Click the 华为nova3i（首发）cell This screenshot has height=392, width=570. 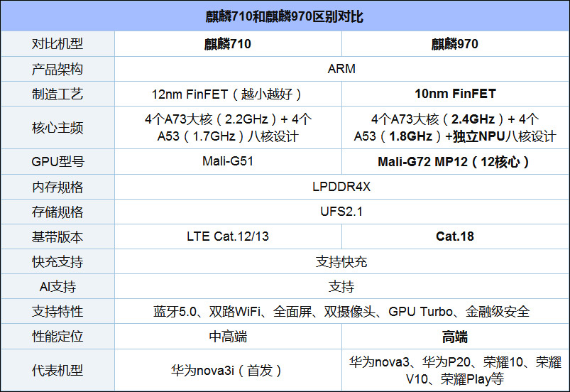point(228,371)
